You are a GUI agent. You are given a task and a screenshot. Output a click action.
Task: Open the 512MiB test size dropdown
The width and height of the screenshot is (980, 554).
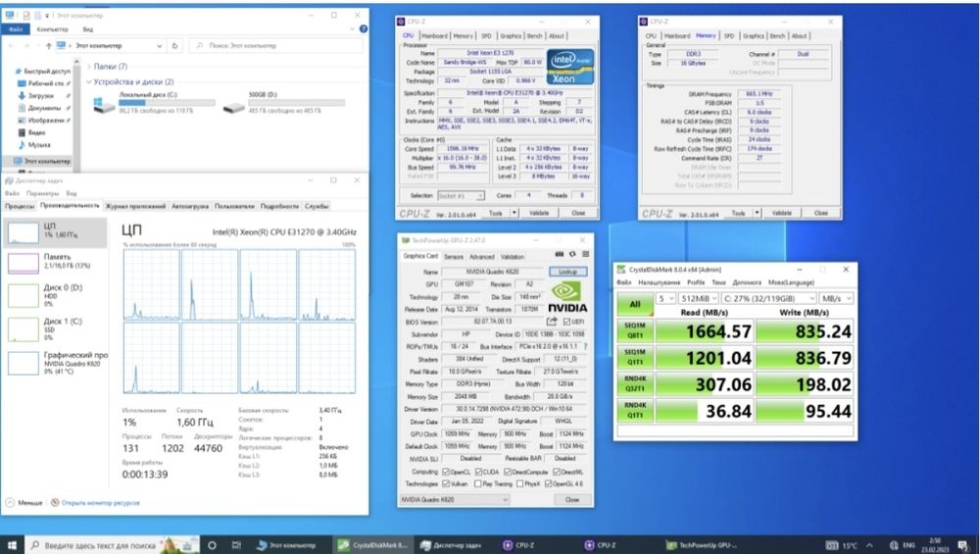coord(698,298)
